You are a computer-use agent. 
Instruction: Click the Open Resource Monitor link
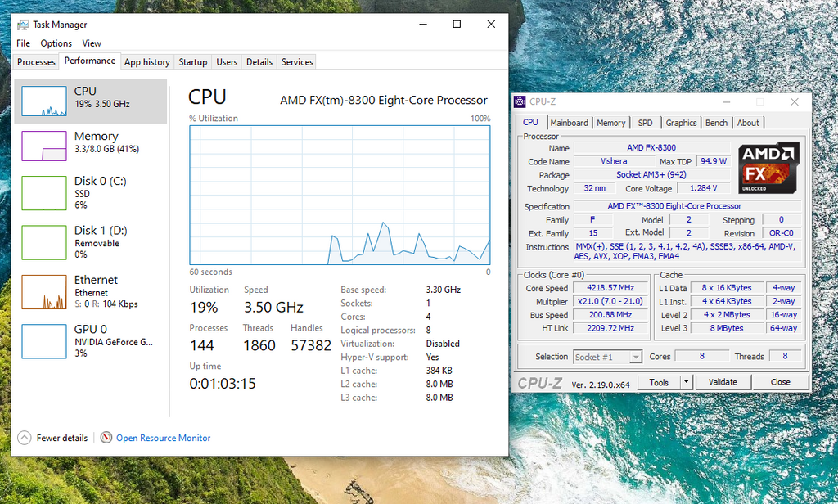point(164,438)
